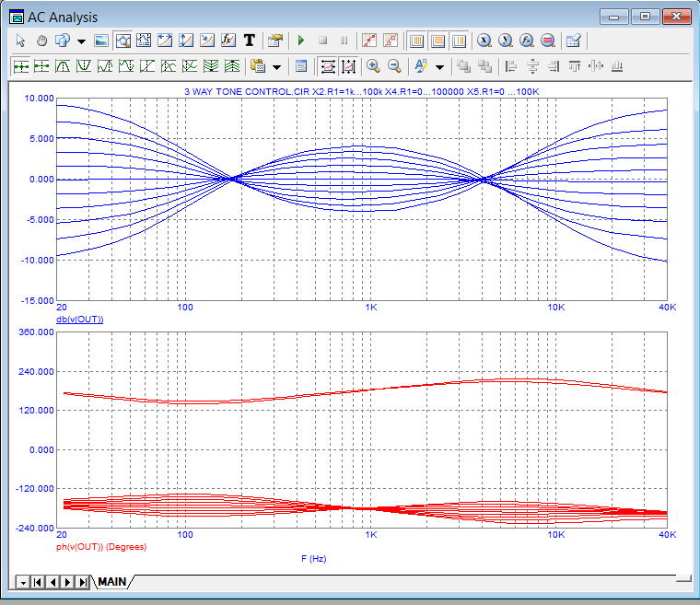Screen dimensions: 700x605
Task: Click the Align Left icon
Action: tap(510, 66)
